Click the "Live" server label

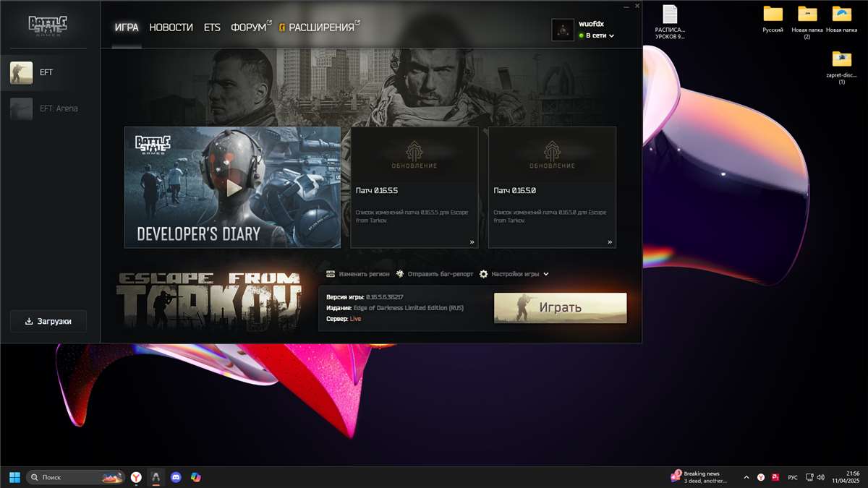point(355,319)
